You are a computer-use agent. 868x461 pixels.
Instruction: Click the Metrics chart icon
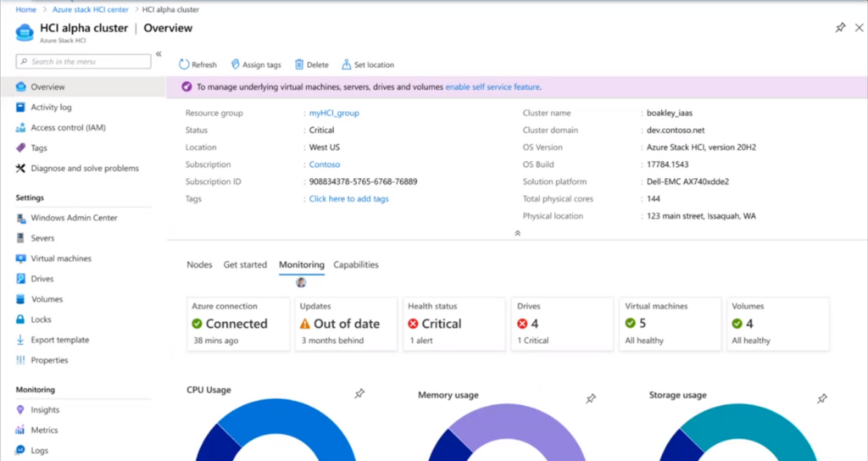coord(20,430)
